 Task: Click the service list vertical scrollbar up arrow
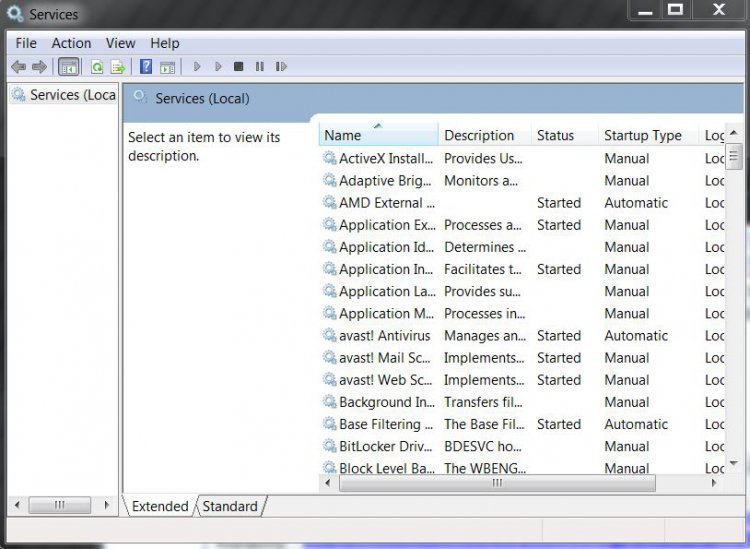(734, 133)
